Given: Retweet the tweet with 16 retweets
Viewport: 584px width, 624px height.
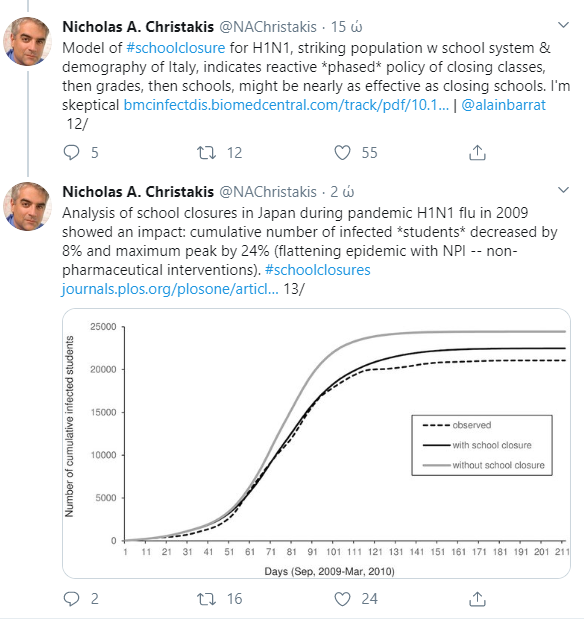Looking at the screenshot, I should pyautogui.click(x=207, y=599).
